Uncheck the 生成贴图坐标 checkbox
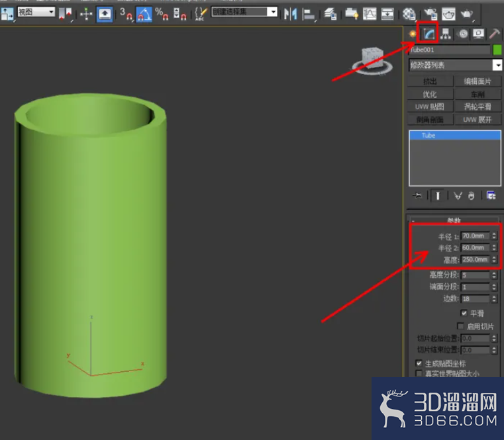The height and width of the screenshot is (440, 504). 419,363
